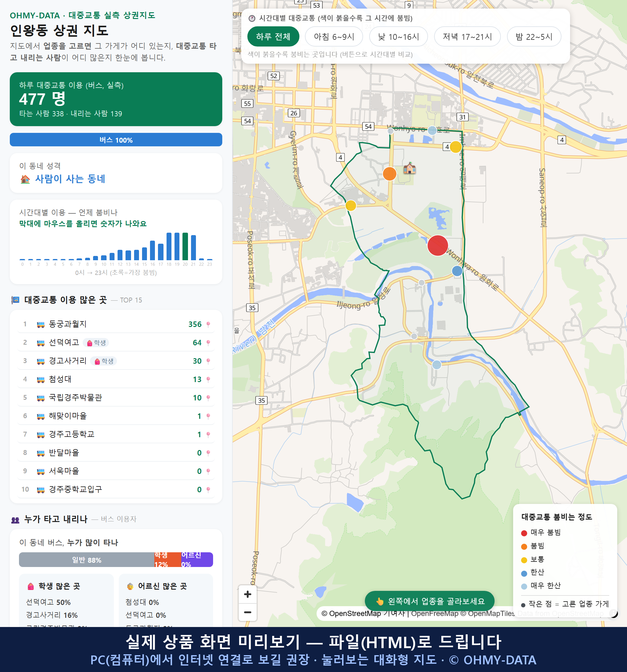Image resolution: width=627 pixels, height=672 pixels.
Task: Click the school building icon on map
Action: [409, 168]
